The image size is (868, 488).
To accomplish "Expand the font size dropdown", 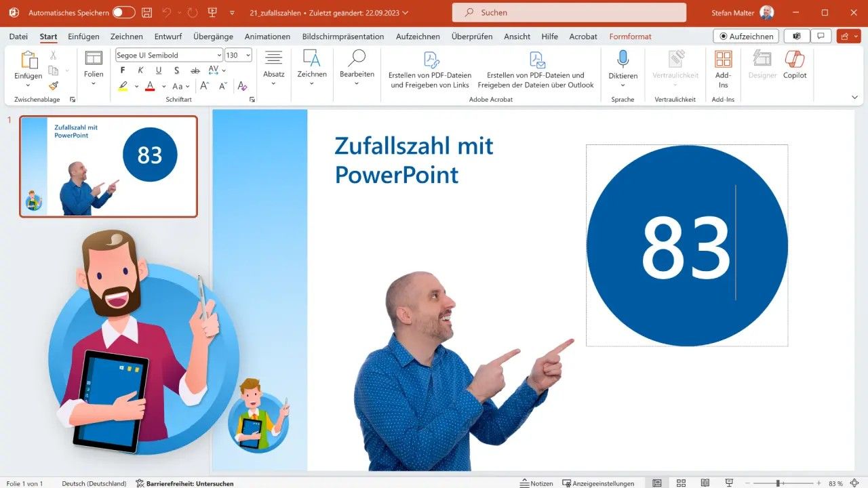I will pos(248,56).
